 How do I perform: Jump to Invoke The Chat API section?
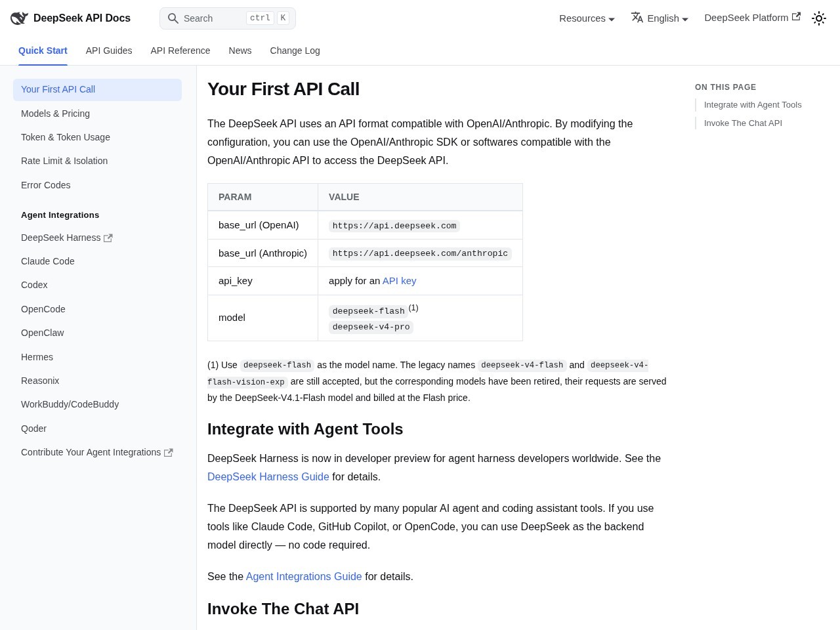[x=743, y=123]
